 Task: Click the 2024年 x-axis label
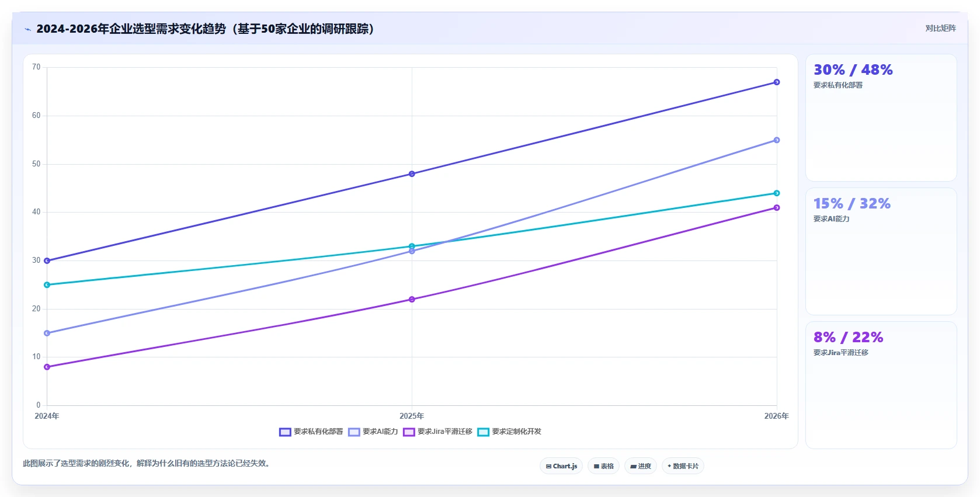tap(47, 416)
